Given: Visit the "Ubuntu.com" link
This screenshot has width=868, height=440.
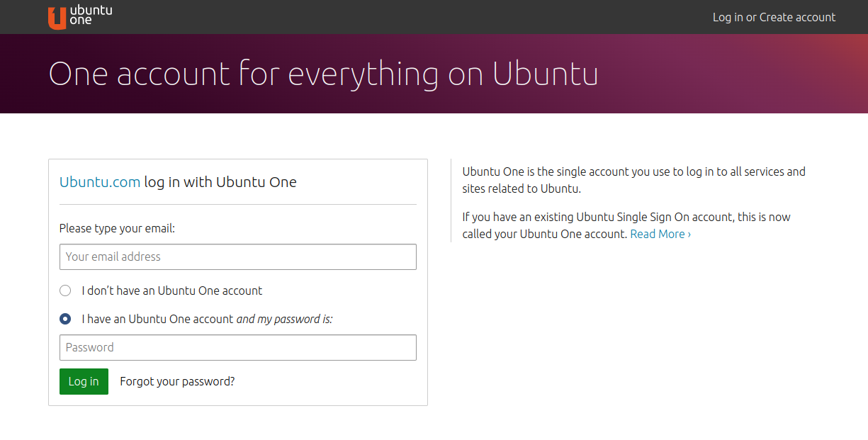Looking at the screenshot, I should pyautogui.click(x=98, y=181).
